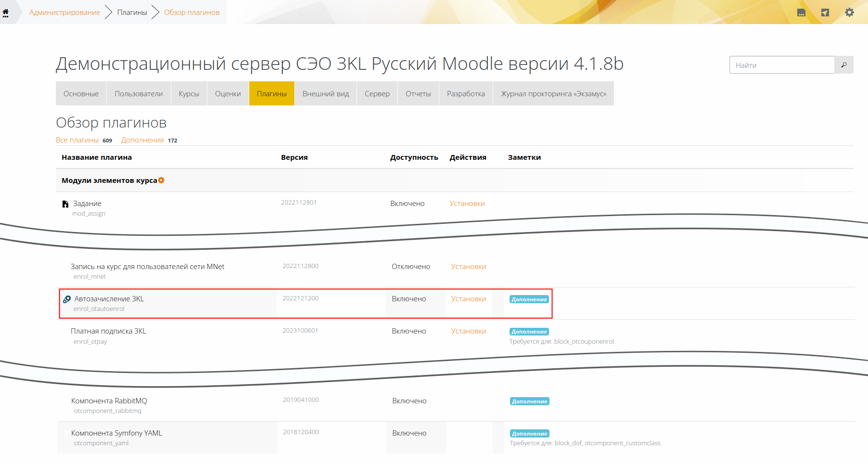The height and width of the screenshot is (464, 868).
Task: Click Версия column header
Action: tap(294, 157)
